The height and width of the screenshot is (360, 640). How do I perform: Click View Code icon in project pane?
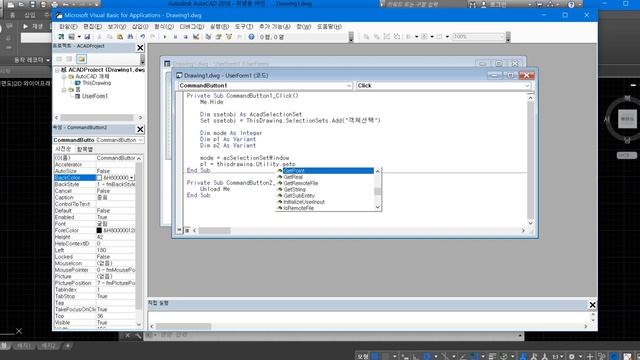pyautogui.click(x=59, y=59)
